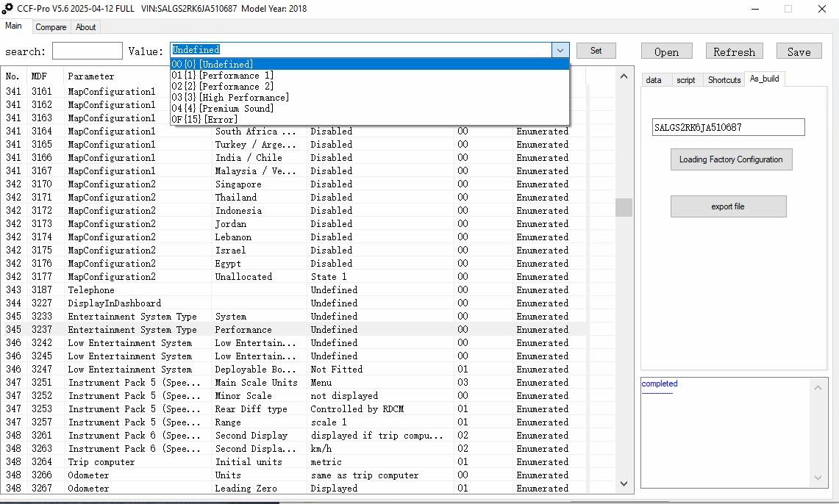839x504 pixels.
Task: Click the parameter list scrollbar thumb
Action: tap(624, 207)
